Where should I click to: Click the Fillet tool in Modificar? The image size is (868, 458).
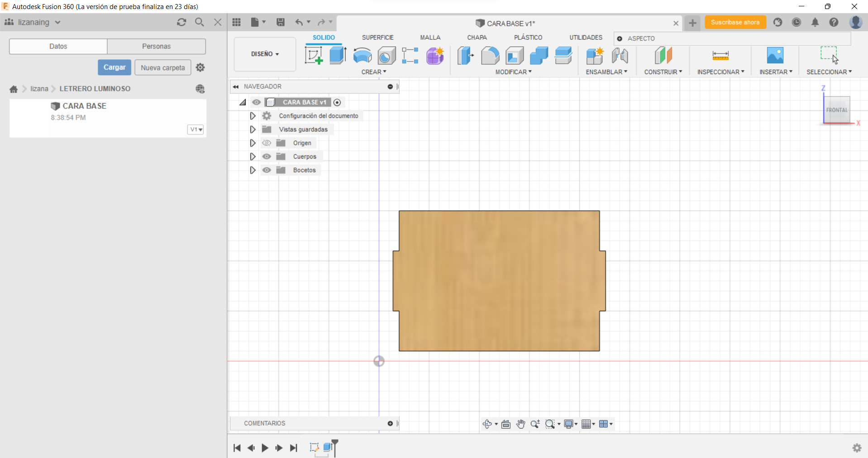(490, 56)
